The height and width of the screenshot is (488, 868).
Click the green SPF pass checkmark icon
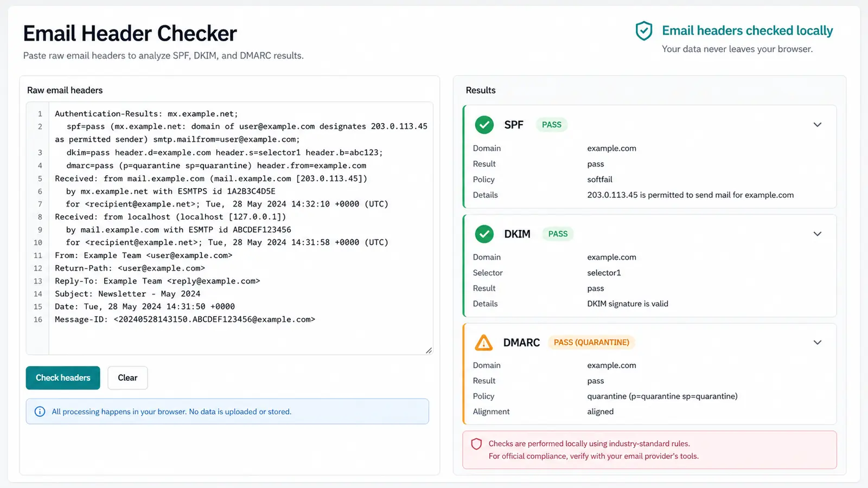(484, 125)
